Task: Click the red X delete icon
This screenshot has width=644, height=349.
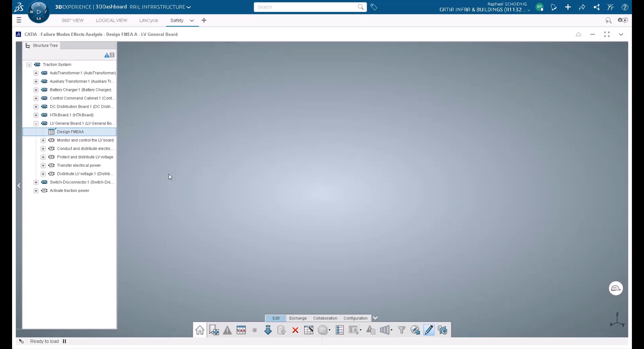Action: coord(295,330)
